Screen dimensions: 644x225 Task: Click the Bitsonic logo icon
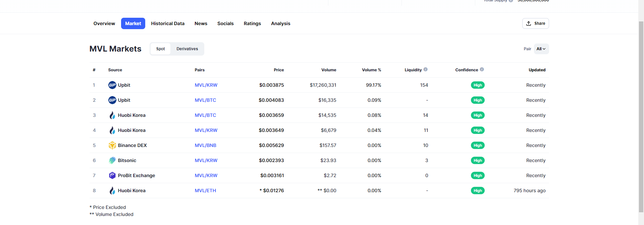pos(112,160)
